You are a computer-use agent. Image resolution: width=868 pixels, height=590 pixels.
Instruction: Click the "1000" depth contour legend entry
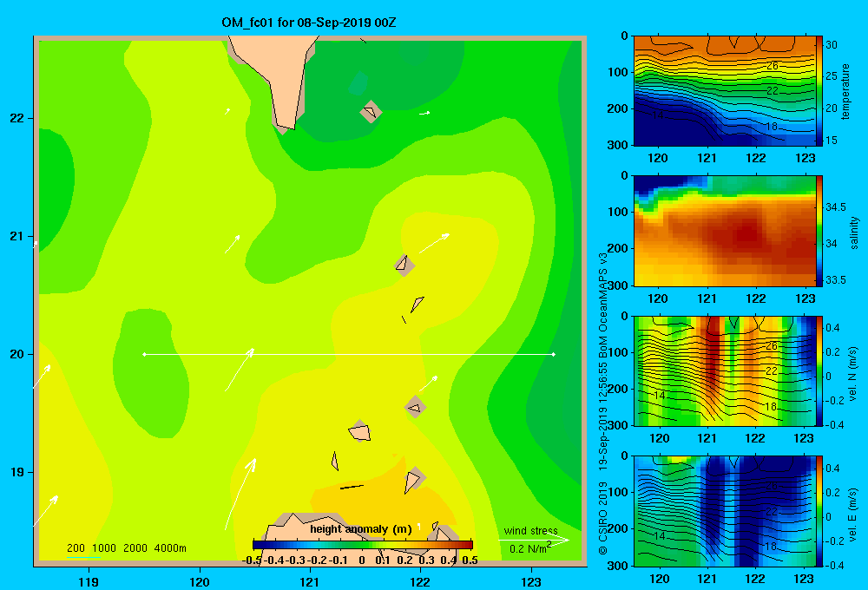[x=104, y=548]
